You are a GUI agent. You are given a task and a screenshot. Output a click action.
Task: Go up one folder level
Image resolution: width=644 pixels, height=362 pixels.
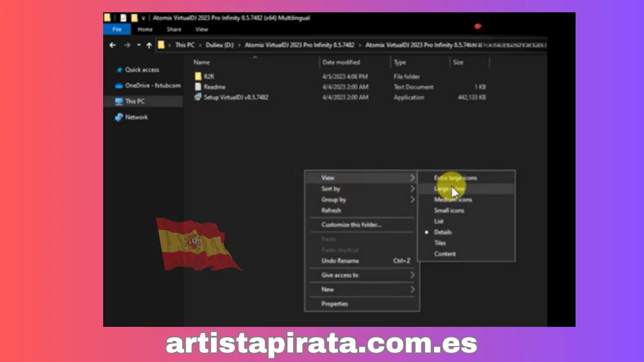coord(149,45)
